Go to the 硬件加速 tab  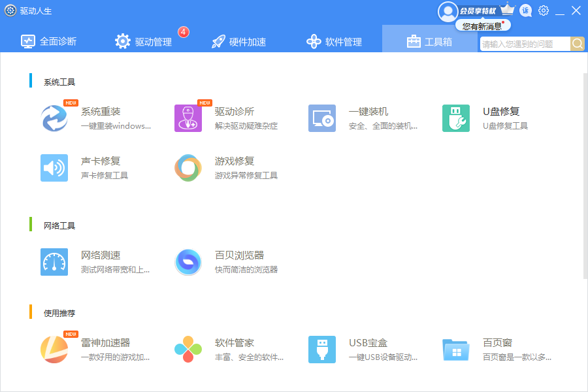point(239,42)
